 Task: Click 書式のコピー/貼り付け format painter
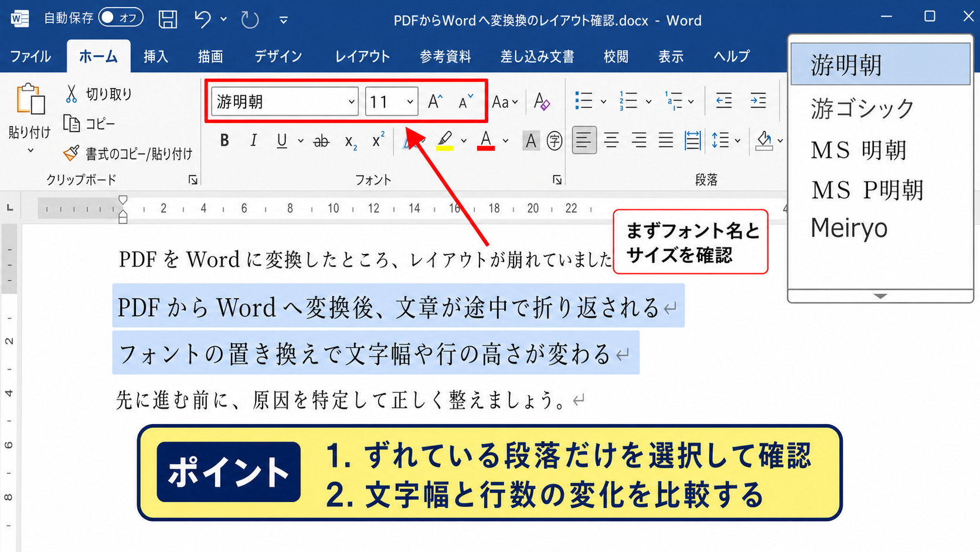coord(128,154)
